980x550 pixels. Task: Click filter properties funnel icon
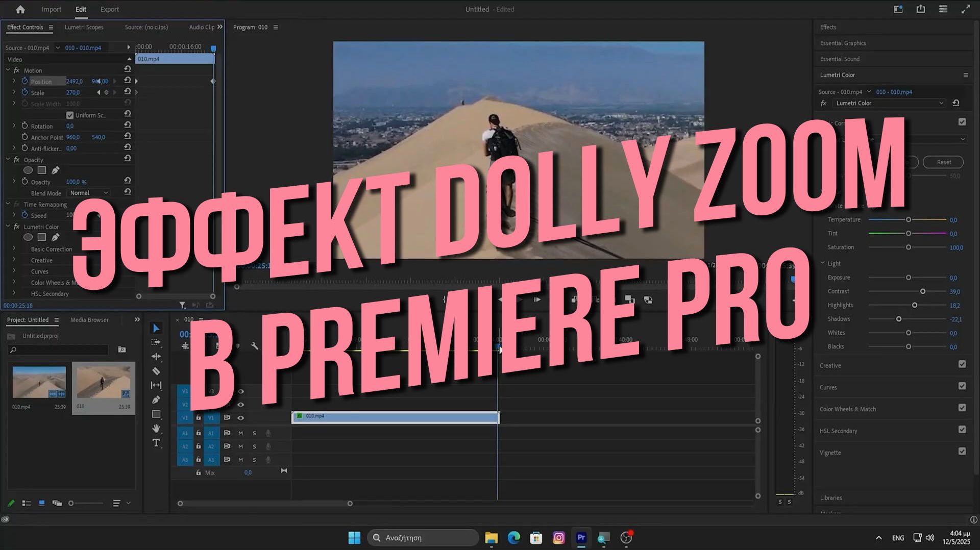coord(182,305)
